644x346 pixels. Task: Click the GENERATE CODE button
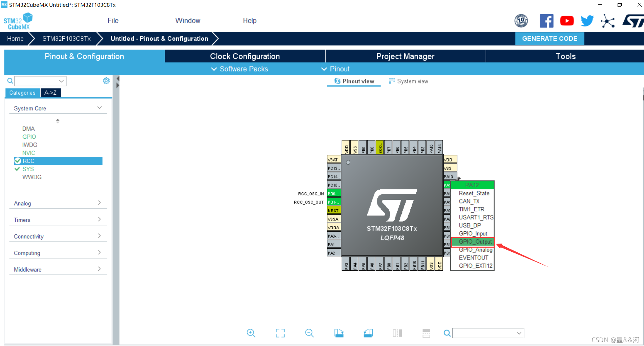549,38
